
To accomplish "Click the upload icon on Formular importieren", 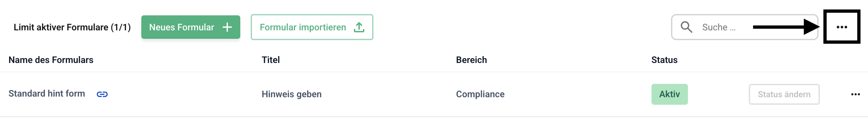I will pos(359,27).
